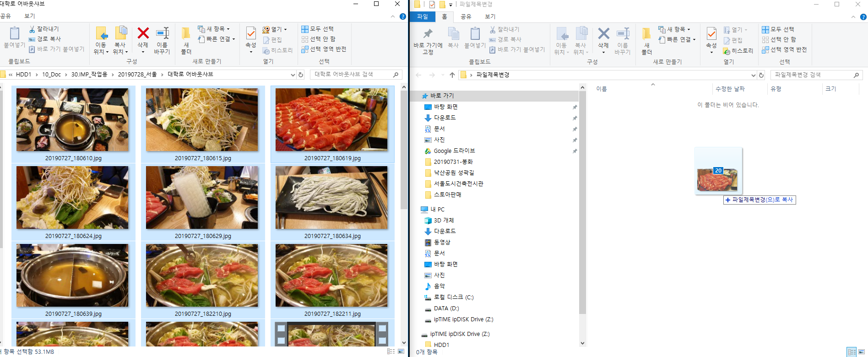
Task: Open 히스토리 in the left window ribbon
Action: pos(277,50)
